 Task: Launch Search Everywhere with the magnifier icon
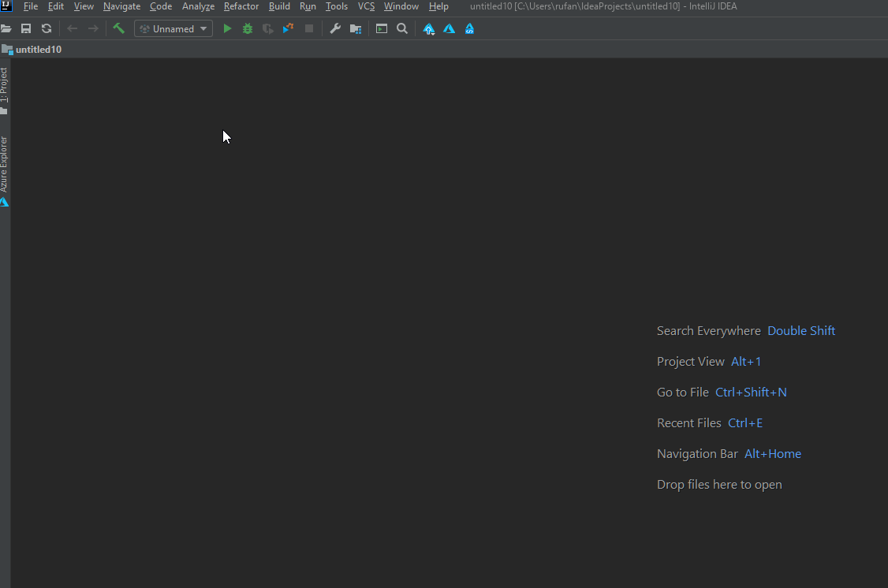(x=402, y=28)
